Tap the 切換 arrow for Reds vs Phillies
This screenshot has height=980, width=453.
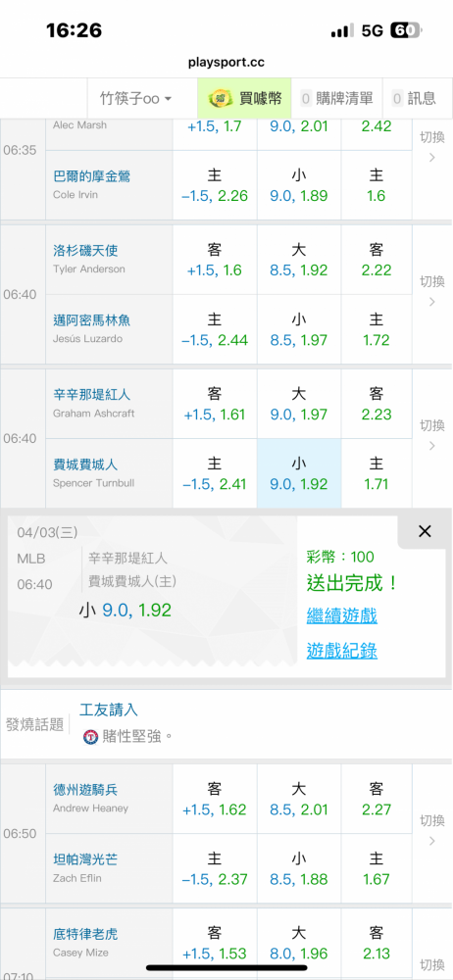432,436
